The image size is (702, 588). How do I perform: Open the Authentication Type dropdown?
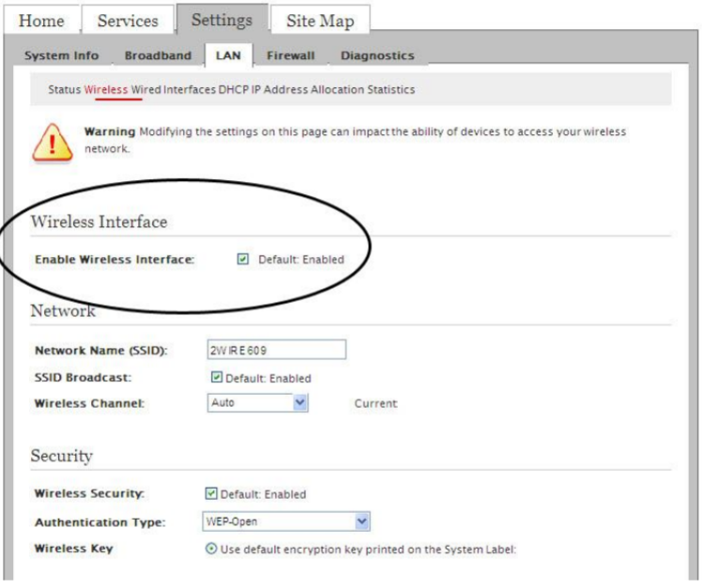click(x=286, y=521)
